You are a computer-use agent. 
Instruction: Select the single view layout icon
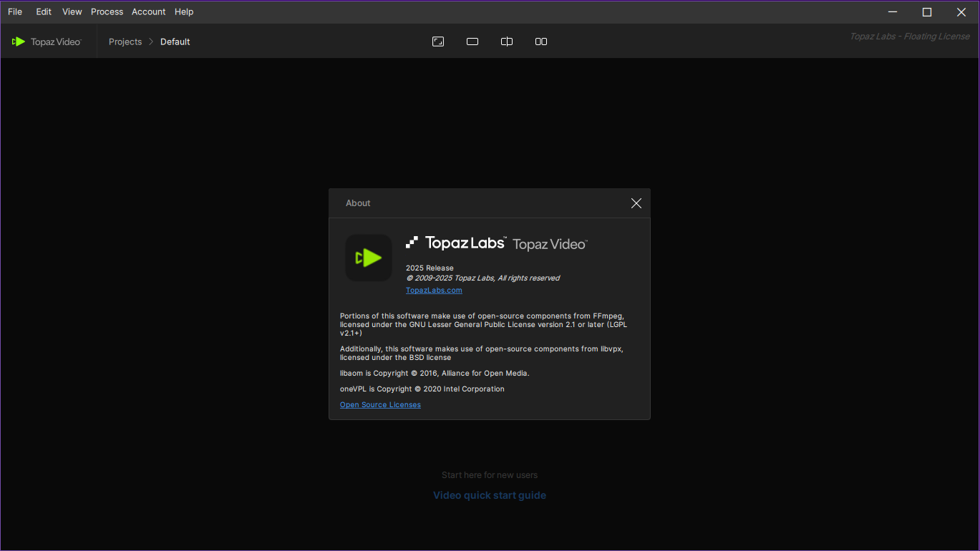tap(472, 42)
